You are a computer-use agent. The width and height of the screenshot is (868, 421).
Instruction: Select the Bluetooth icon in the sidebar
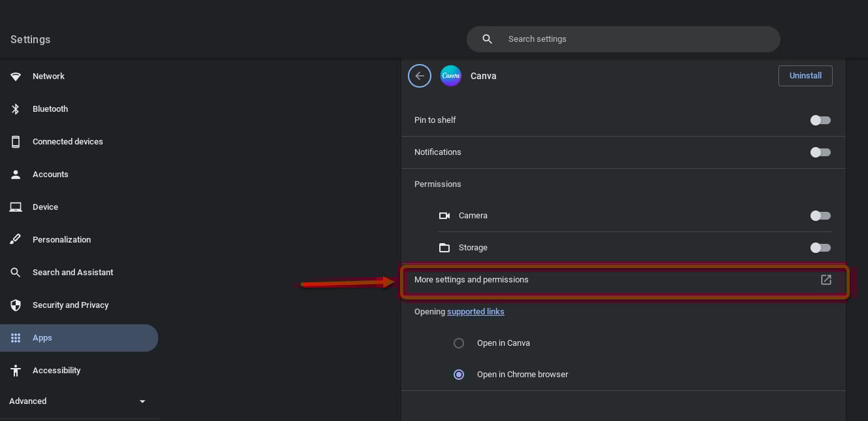pos(16,109)
